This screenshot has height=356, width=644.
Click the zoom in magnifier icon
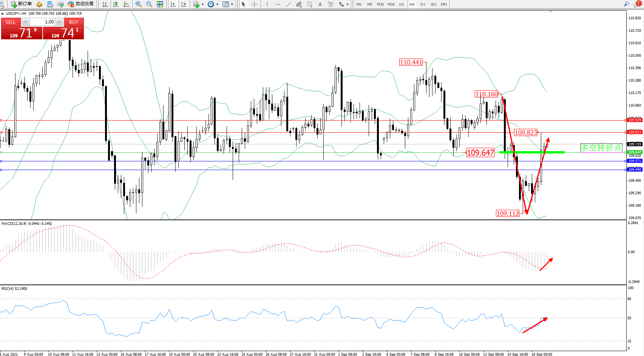(x=138, y=4)
